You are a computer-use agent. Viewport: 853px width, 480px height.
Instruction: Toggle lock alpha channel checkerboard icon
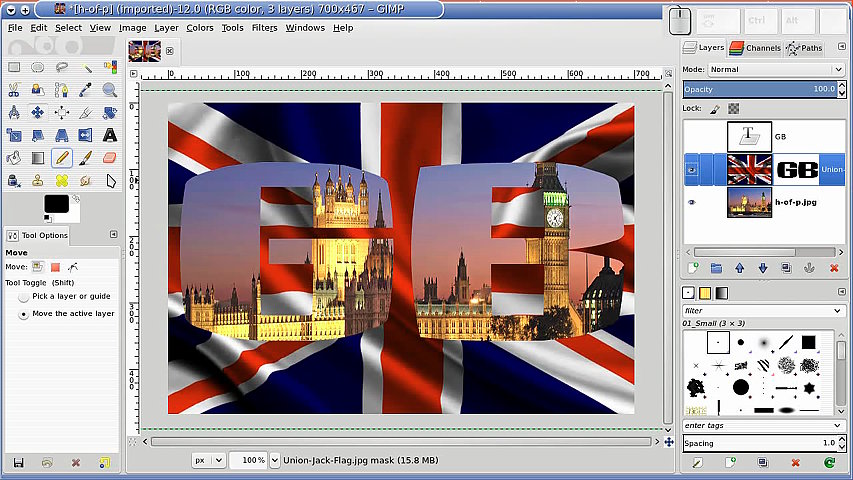(x=734, y=109)
